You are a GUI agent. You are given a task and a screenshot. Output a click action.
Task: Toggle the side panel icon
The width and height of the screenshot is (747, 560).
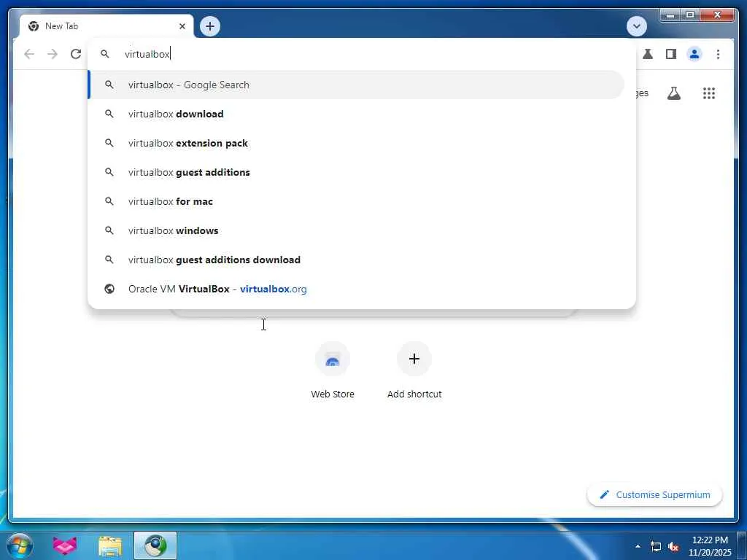671,54
